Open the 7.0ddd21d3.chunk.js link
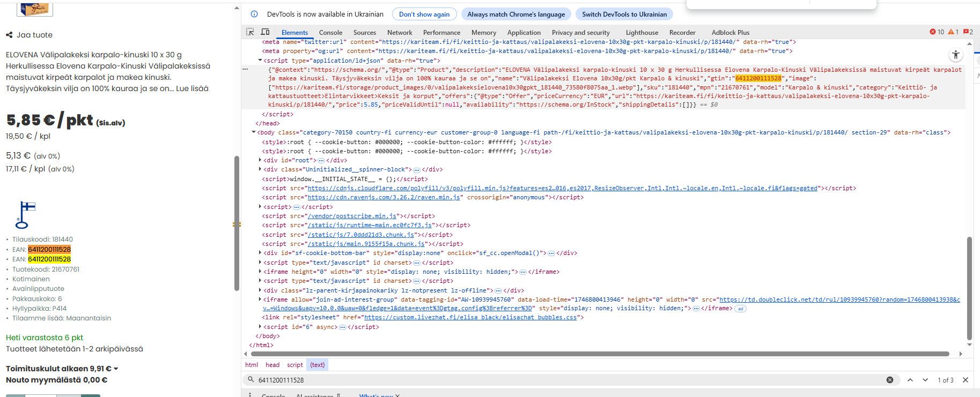Image resolution: width=980 pixels, height=397 pixels. pos(361,235)
